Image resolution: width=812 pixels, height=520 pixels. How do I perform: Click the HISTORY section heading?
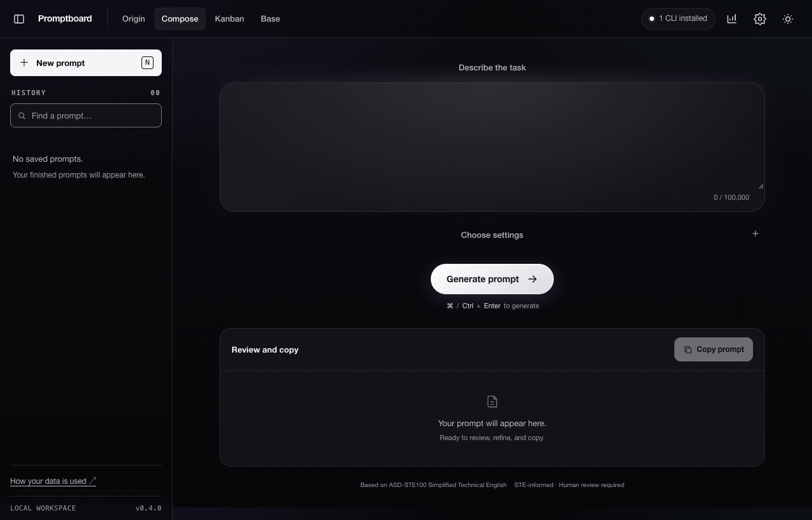pos(29,93)
